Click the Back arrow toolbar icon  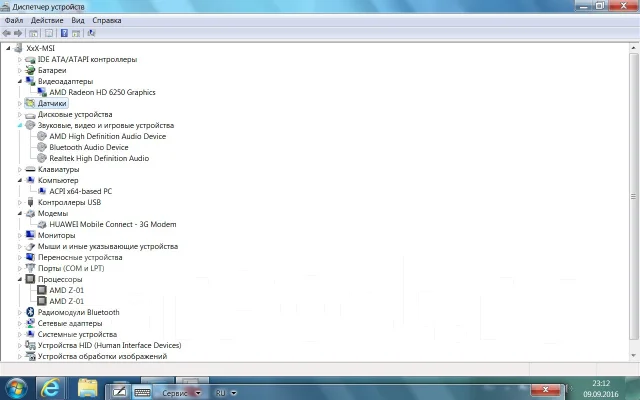click(x=7, y=33)
